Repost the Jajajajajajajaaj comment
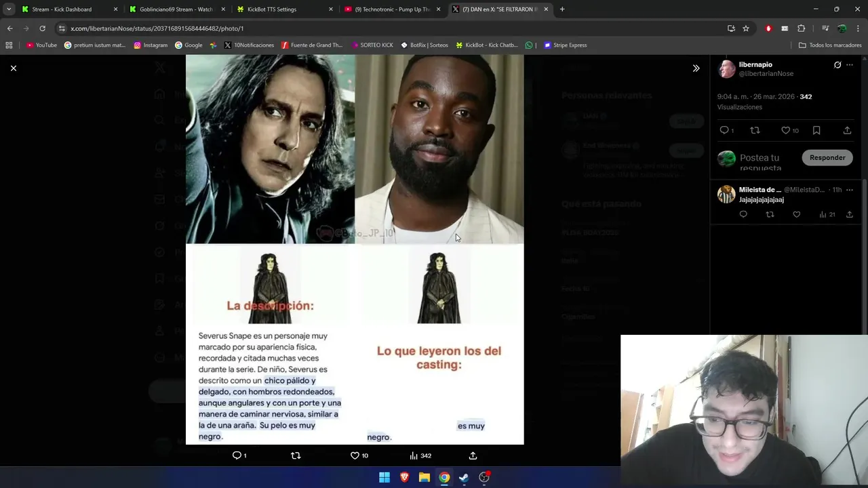868x488 pixels. click(x=770, y=214)
